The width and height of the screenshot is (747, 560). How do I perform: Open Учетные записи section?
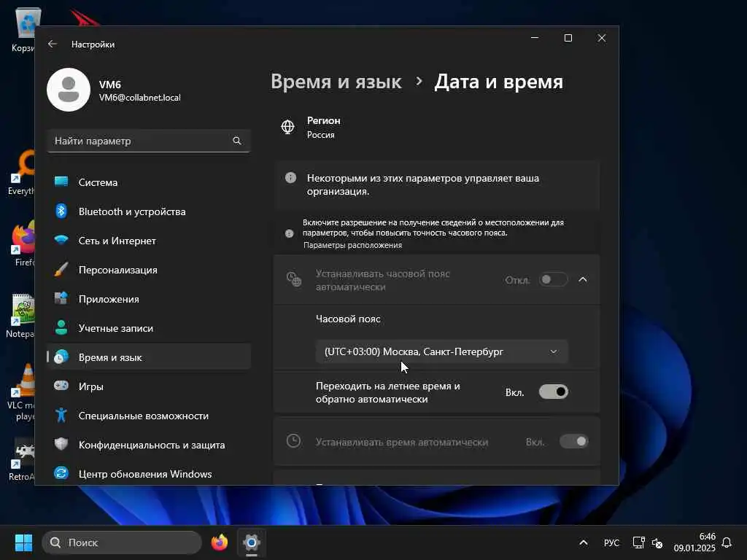click(149, 327)
